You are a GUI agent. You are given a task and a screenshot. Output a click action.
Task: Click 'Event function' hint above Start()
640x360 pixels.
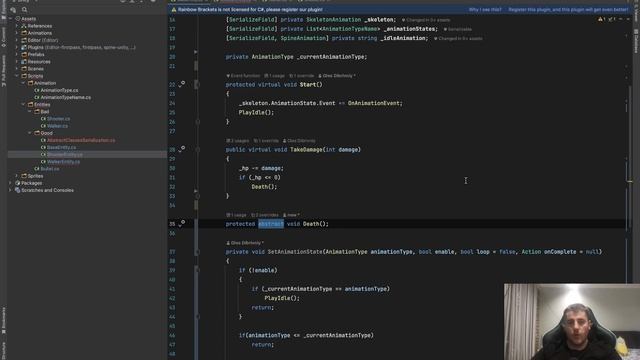tap(243, 76)
